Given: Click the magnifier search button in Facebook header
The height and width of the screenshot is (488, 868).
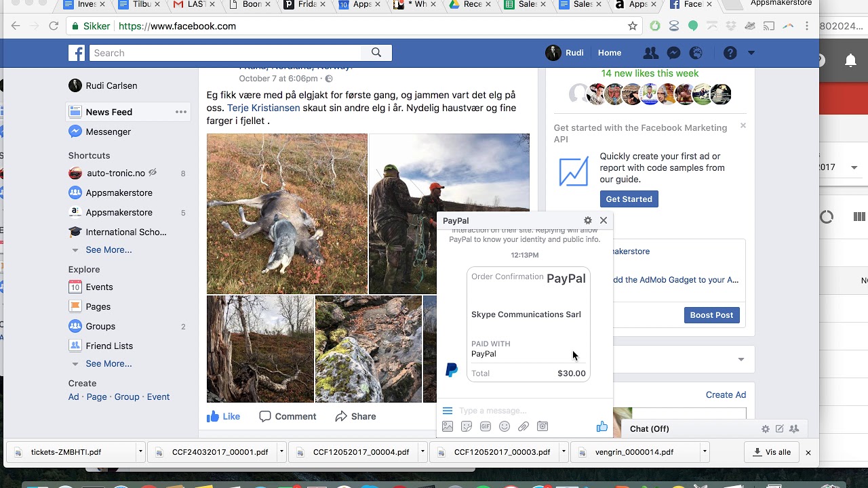Looking at the screenshot, I should pyautogui.click(x=376, y=53).
